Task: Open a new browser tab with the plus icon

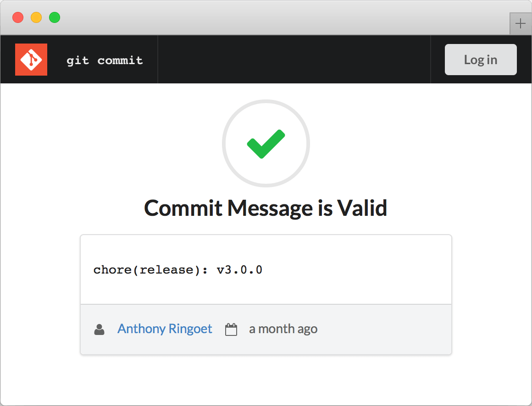Action: click(x=521, y=23)
